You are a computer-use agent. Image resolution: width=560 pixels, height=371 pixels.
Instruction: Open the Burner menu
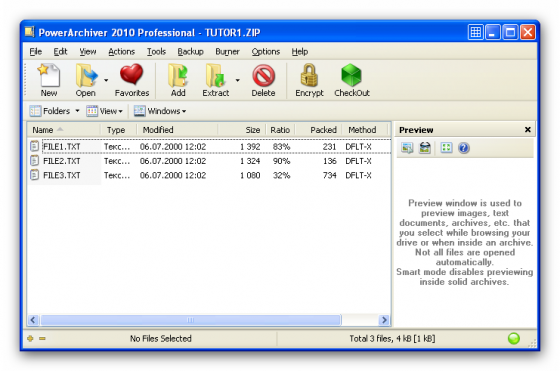pyautogui.click(x=227, y=52)
